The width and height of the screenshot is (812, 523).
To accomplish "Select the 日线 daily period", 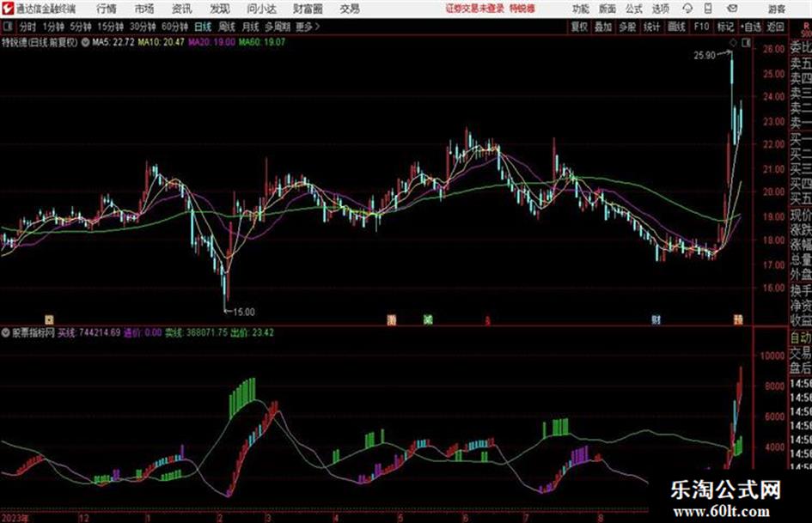I will click(x=203, y=27).
